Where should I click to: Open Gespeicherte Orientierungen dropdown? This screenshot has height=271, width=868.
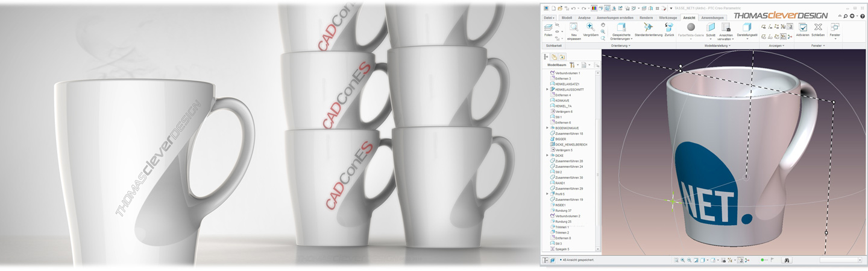click(x=620, y=36)
